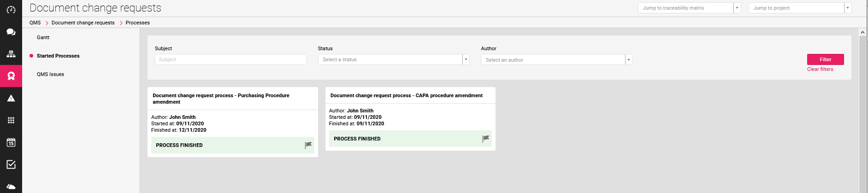Click the Clear filters link

(x=820, y=69)
